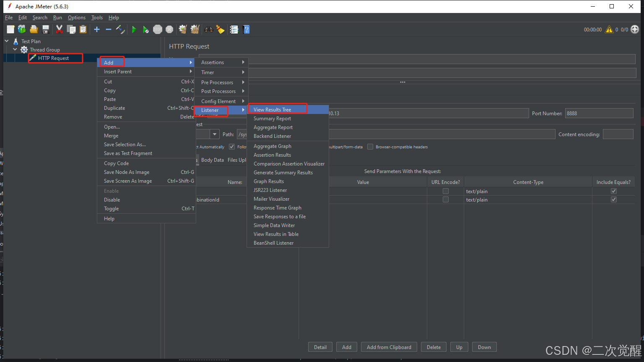Click the Stop sign toolbar icon
The width and height of the screenshot is (644, 362).
click(x=158, y=29)
